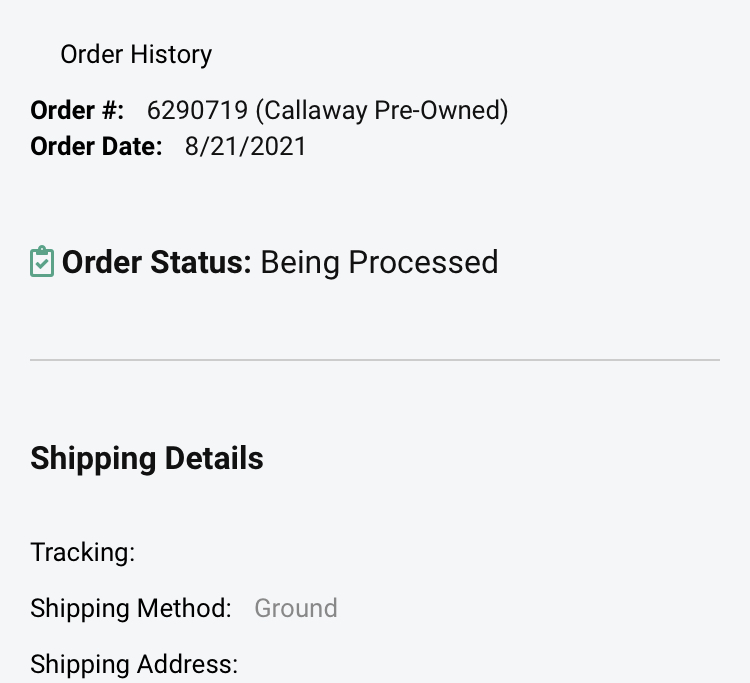This screenshot has height=683, width=750.
Task: Select the gray "Ground" shipping value
Action: 296,608
